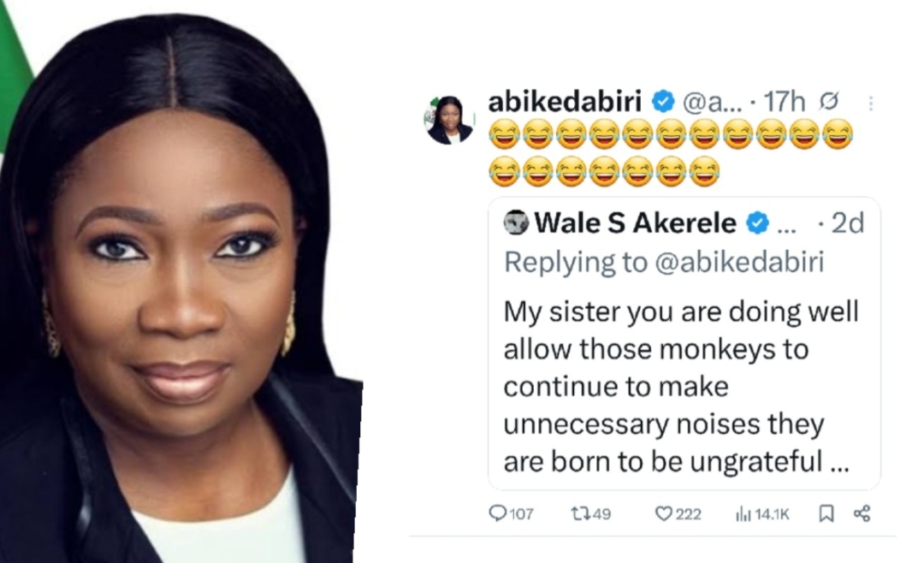The height and width of the screenshot is (563, 924).
Task: View analytics showing 14.1K views
Action: [x=743, y=513]
